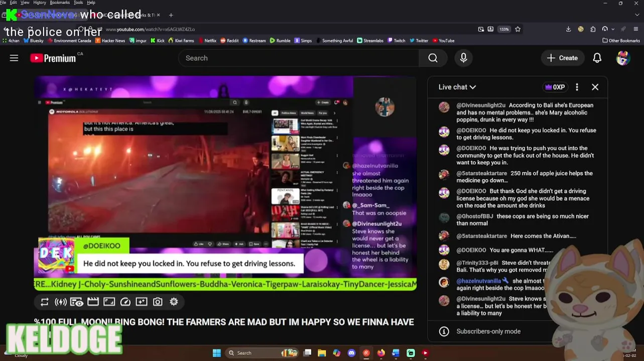Click the volume boost lightning icon
The image size is (644, 361).
click(x=61, y=302)
